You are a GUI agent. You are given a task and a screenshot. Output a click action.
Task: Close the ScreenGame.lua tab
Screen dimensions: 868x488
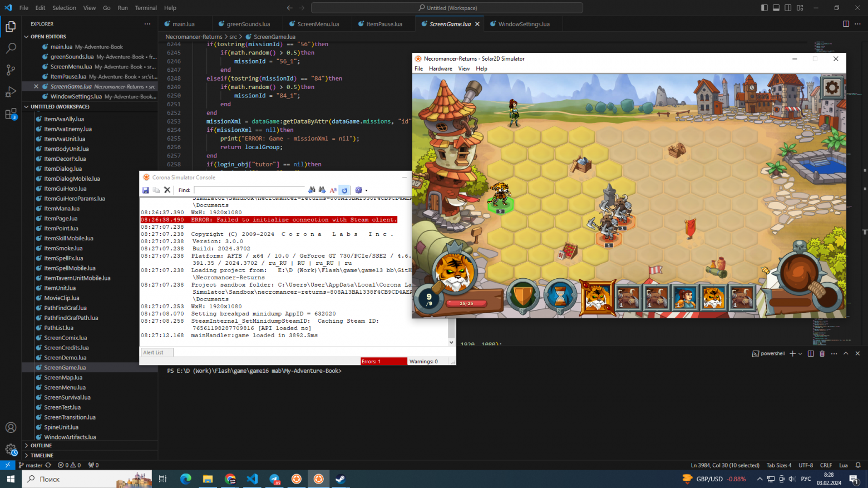tap(477, 24)
